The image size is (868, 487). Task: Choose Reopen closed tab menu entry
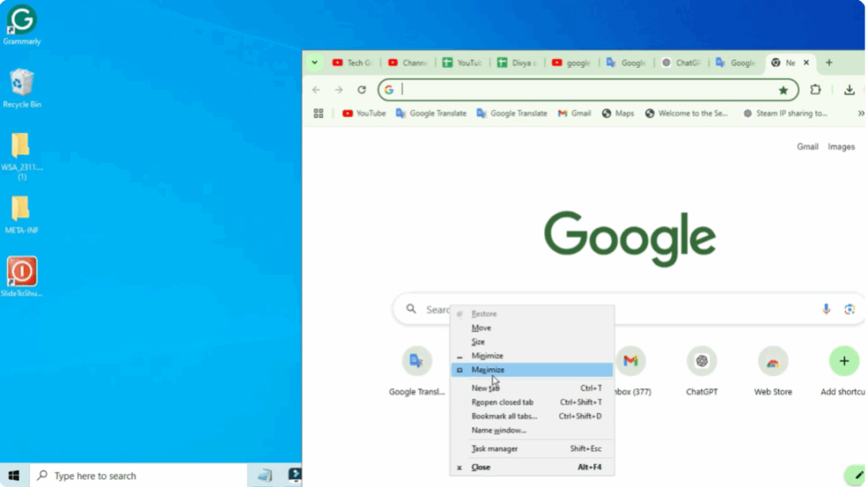(531, 402)
